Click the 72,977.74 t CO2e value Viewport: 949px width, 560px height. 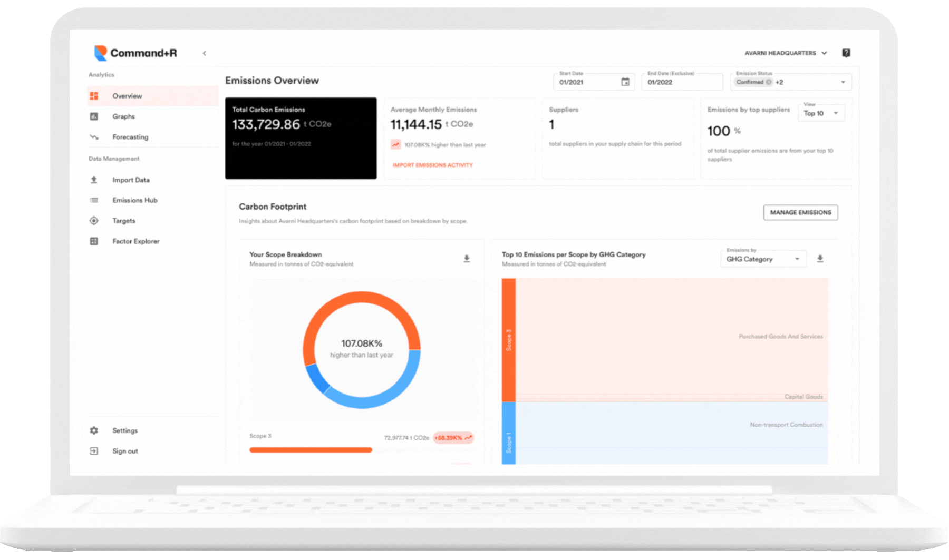click(x=406, y=438)
